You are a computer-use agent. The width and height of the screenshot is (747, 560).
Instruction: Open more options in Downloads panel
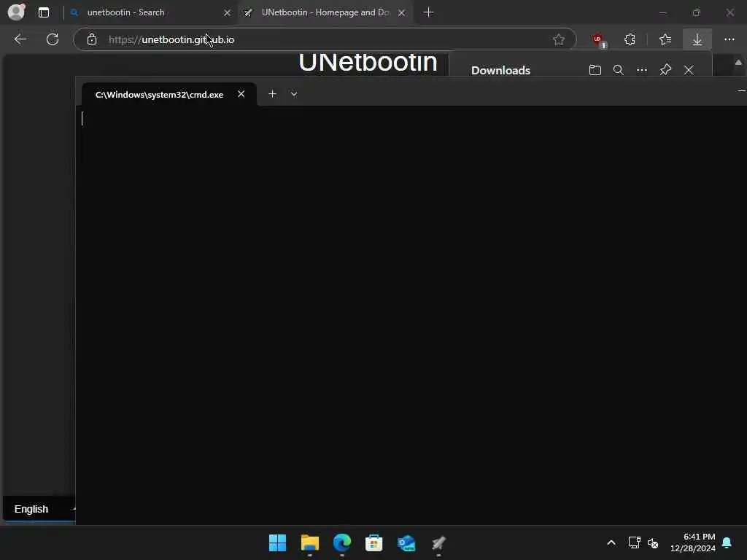pyautogui.click(x=642, y=70)
